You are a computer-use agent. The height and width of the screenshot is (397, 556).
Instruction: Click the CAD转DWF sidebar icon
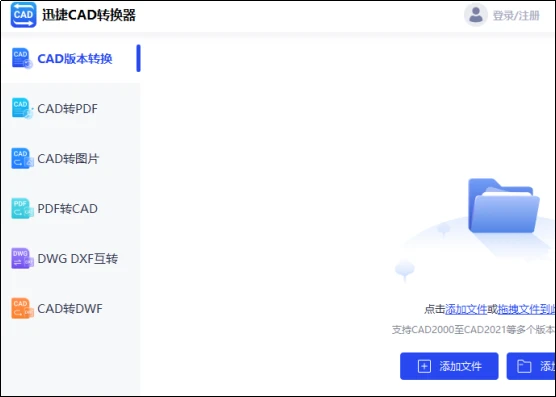pos(22,308)
